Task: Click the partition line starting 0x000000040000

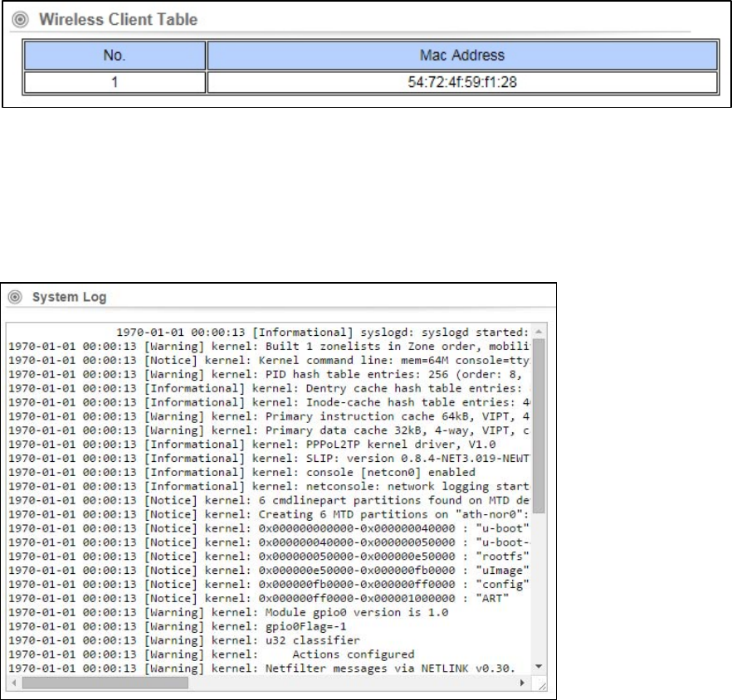Action: click(269, 542)
